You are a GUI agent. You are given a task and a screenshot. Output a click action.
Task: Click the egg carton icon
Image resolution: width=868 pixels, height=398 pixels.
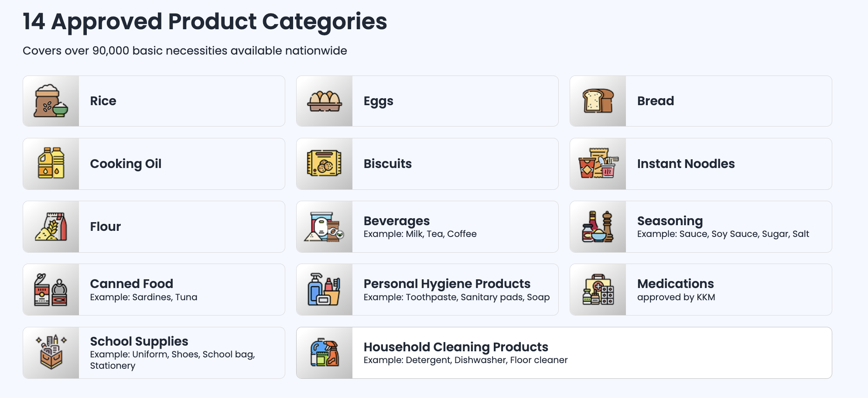coord(325,101)
